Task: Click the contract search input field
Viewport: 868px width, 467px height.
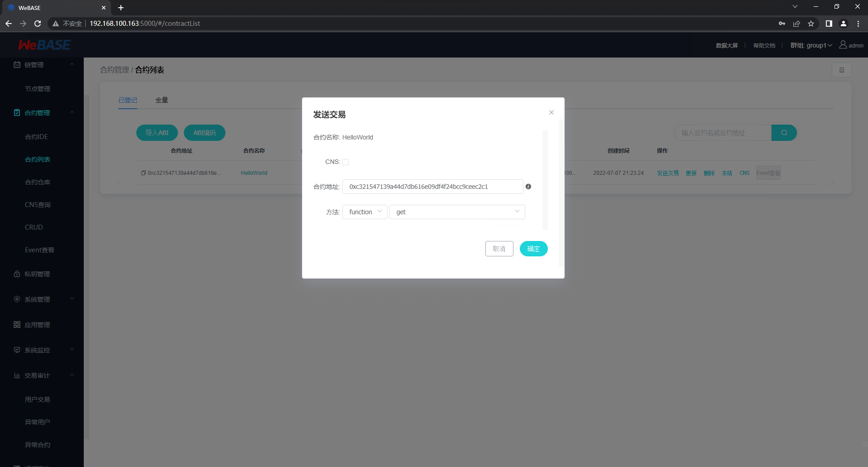Action: 723,133
